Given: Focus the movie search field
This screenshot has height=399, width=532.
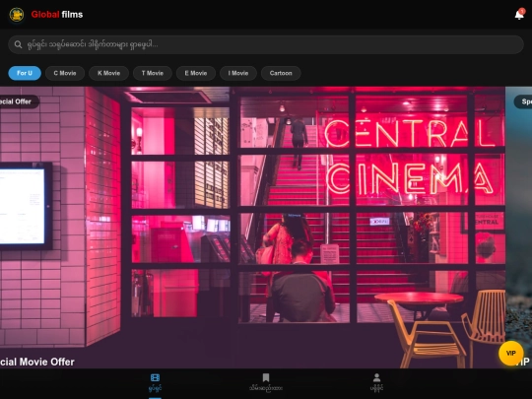Looking at the screenshot, I should pos(266,44).
